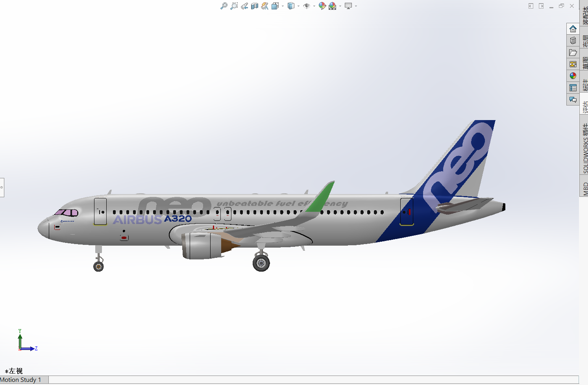Open the Appearances and Scenes sphere icon
This screenshot has height=385, width=588.
pos(573,76)
